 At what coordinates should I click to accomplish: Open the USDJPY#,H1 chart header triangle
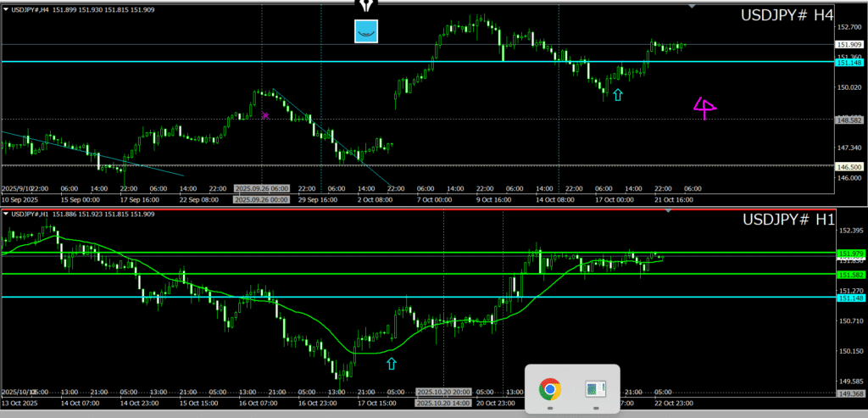(6, 212)
